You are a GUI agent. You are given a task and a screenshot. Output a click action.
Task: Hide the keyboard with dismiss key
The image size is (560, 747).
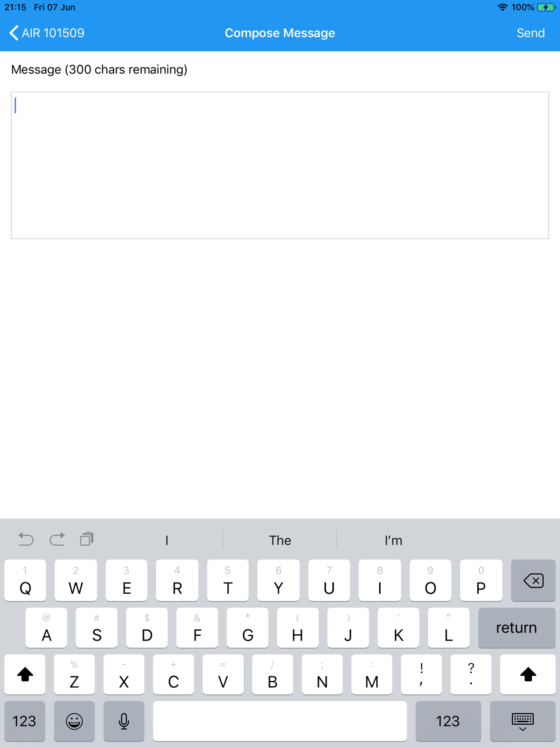click(x=523, y=721)
